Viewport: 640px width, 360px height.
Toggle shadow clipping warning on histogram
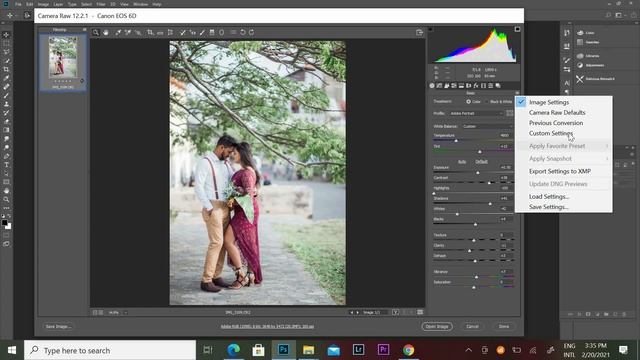[x=431, y=29]
